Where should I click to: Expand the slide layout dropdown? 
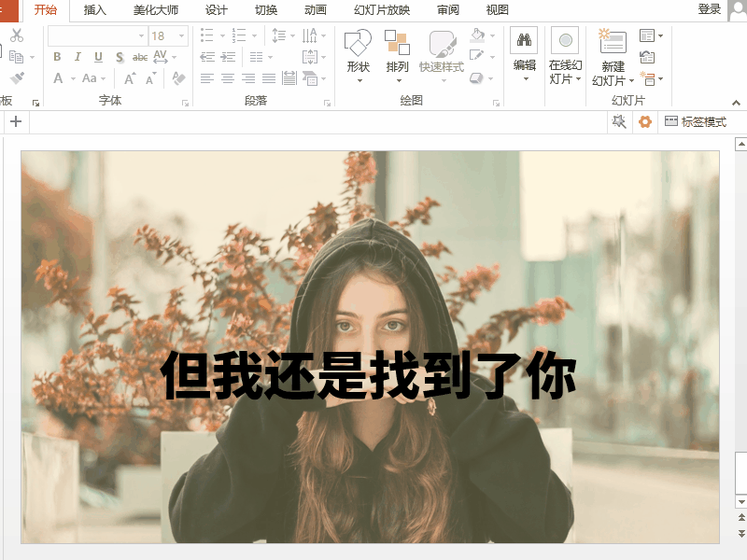click(x=651, y=35)
